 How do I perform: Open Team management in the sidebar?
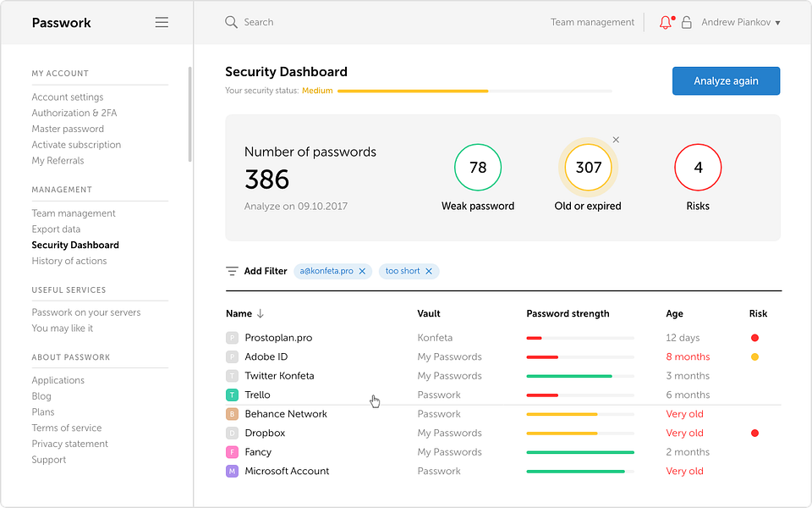click(74, 213)
